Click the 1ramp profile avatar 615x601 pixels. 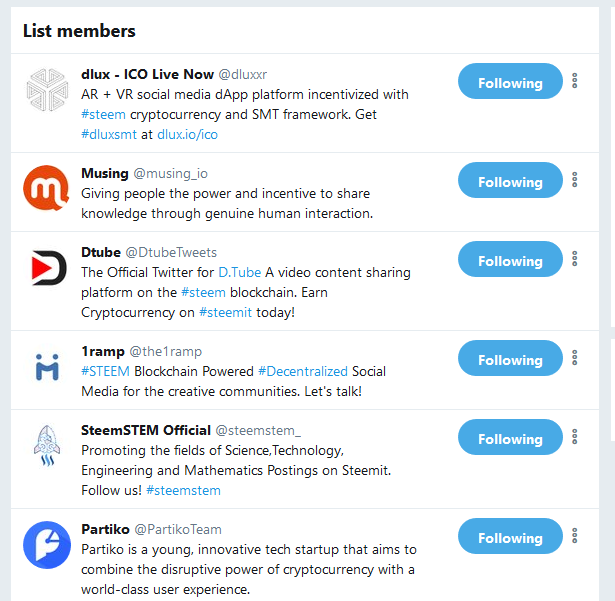[x=47, y=366]
